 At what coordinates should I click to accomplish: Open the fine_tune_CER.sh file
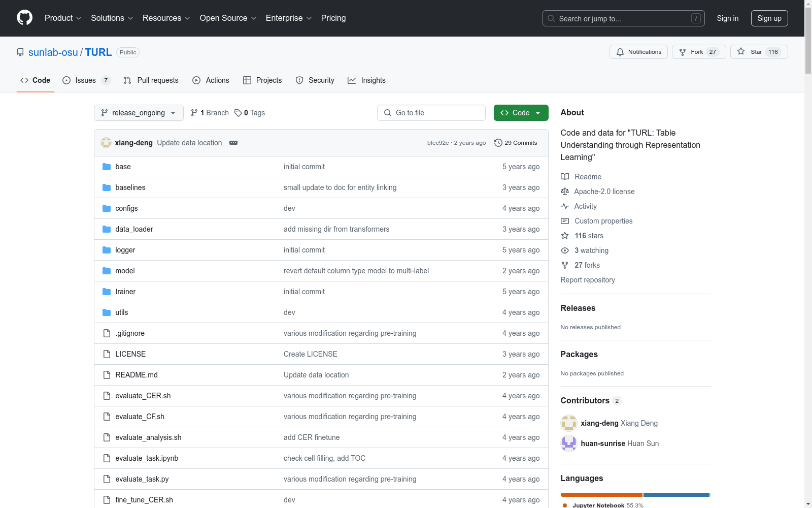pos(144,500)
